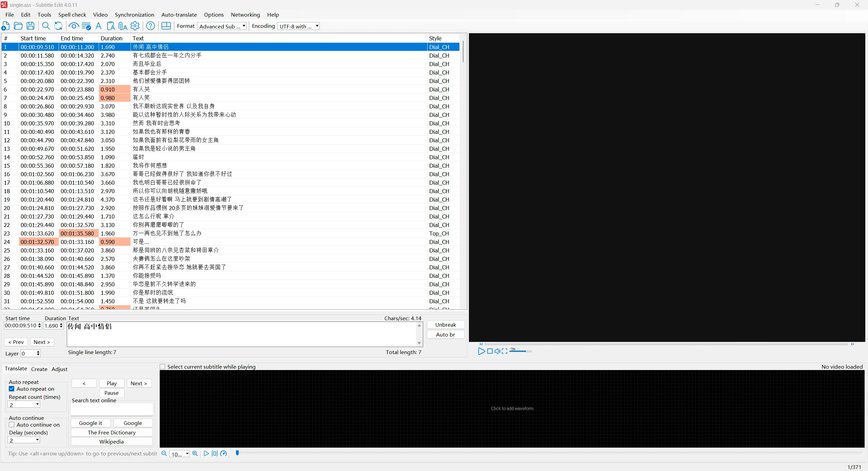Click the Fix common errors checklist icon
Viewport: 868px width, 471px height.
pyautogui.click(x=86, y=26)
